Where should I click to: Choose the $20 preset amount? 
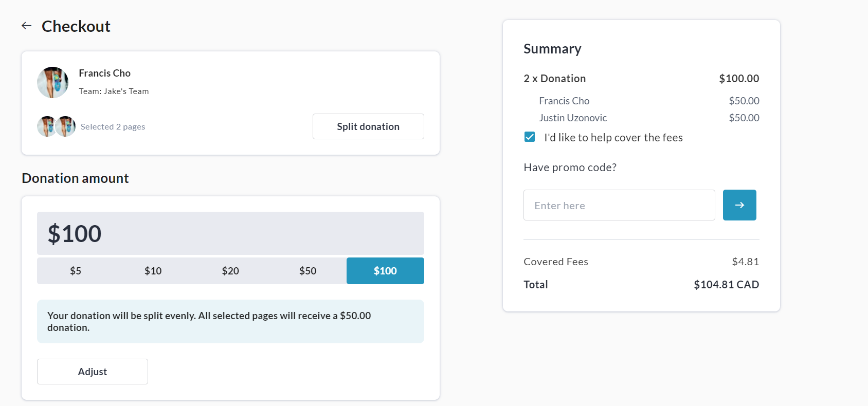230,271
